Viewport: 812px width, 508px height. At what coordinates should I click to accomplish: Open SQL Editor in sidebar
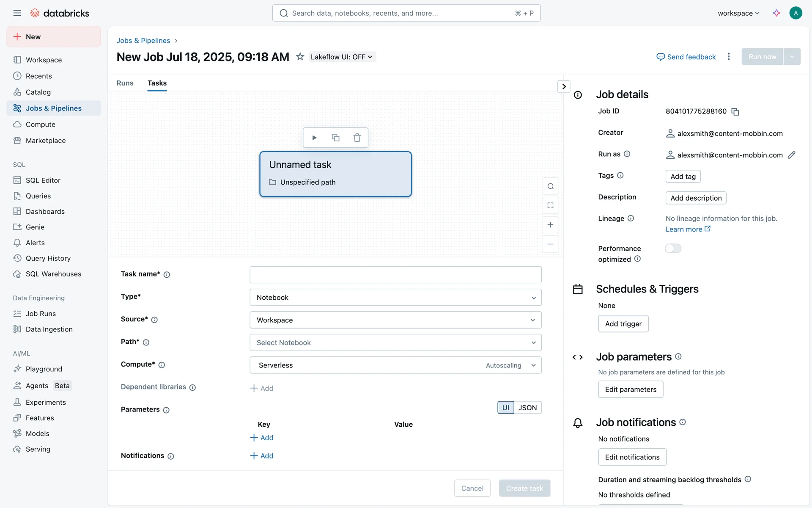point(43,180)
